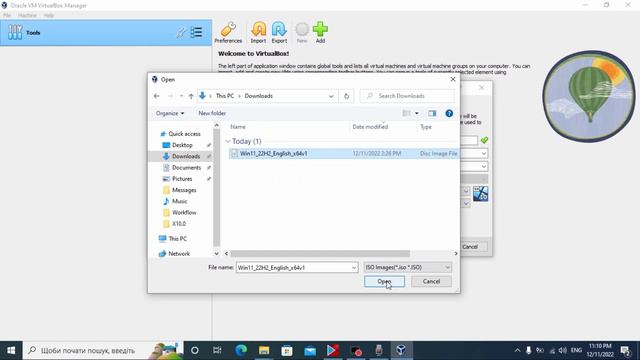Image resolution: width=640 pixels, height=360 pixels.
Task: Open the Organize dropdown menu
Action: point(170,113)
